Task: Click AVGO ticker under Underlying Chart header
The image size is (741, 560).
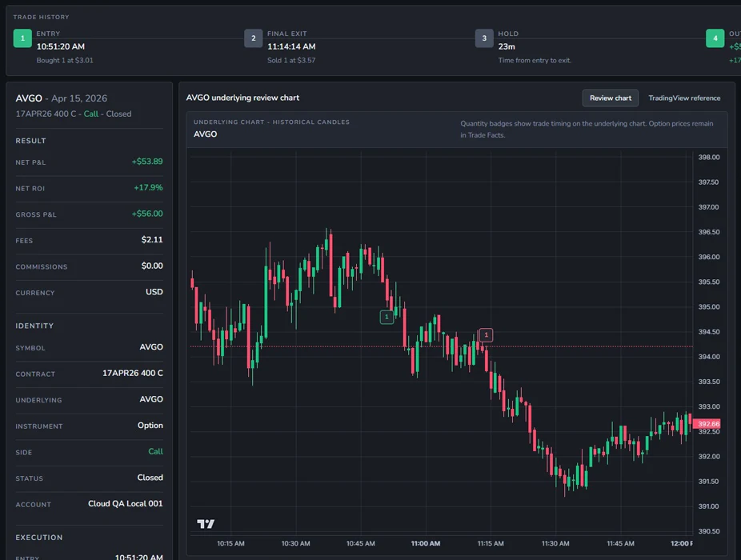Action: (205, 134)
